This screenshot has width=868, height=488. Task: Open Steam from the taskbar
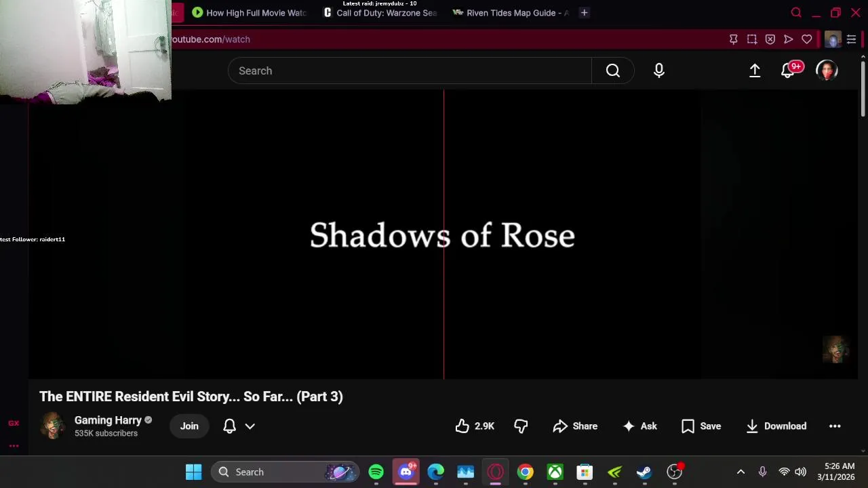coord(644,472)
